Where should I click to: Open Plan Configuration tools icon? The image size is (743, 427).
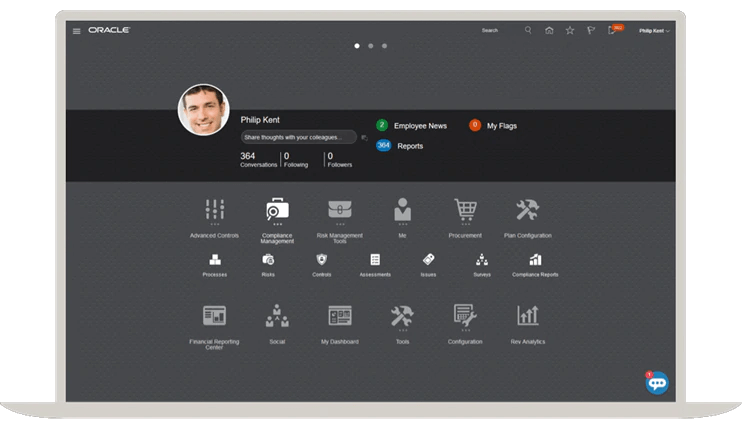pos(528,210)
